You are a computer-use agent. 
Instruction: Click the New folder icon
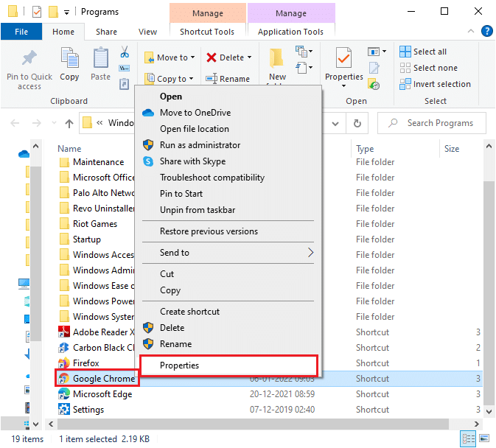[x=276, y=58]
